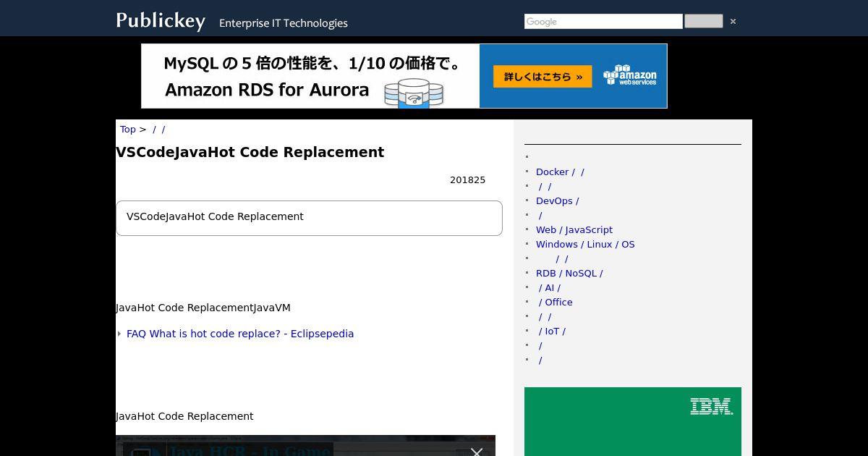The width and height of the screenshot is (868, 456).
Task: Click the Publickey site logo
Action: (x=161, y=20)
